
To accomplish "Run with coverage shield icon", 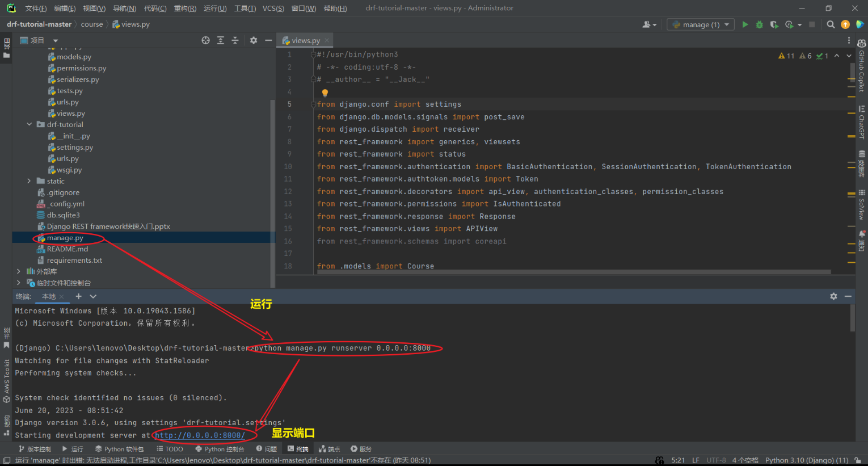I will click(x=774, y=24).
